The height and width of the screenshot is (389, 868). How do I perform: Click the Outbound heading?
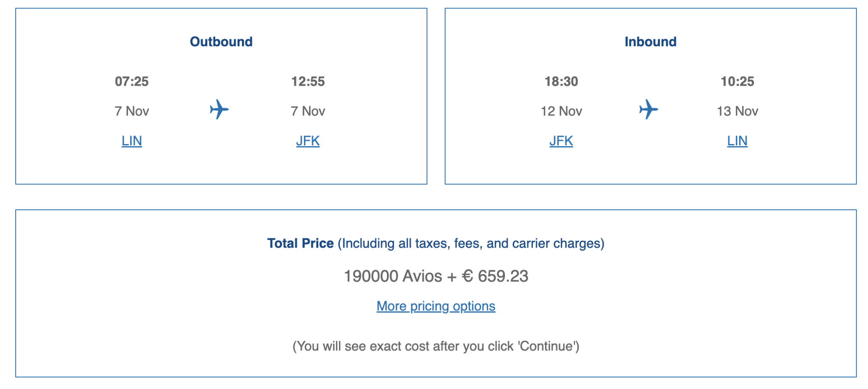[221, 42]
